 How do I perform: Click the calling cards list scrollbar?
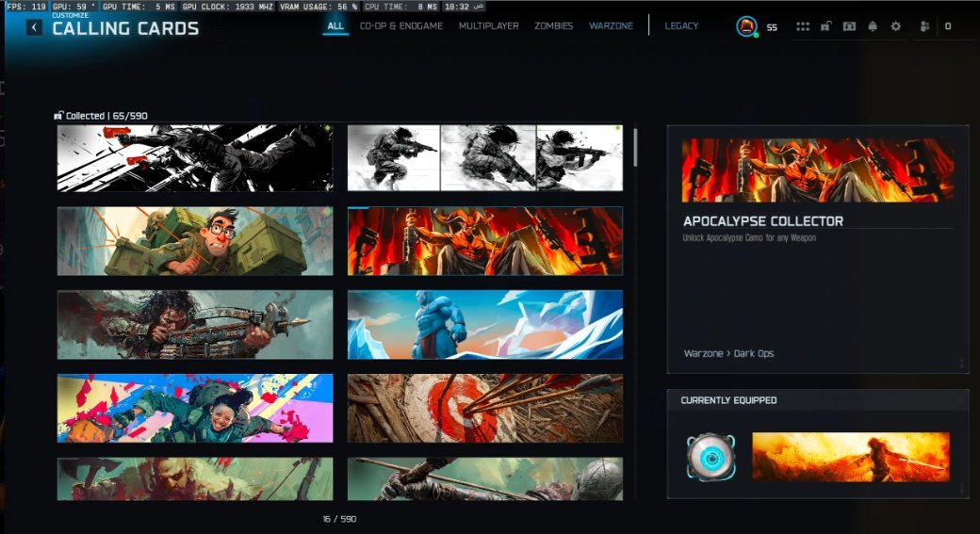636,148
